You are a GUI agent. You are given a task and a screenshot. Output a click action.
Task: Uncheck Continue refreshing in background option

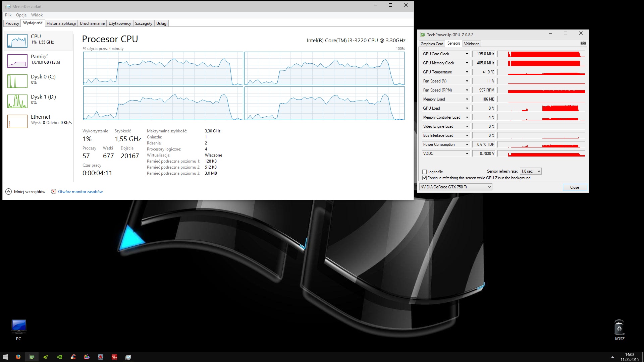tap(425, 178)
